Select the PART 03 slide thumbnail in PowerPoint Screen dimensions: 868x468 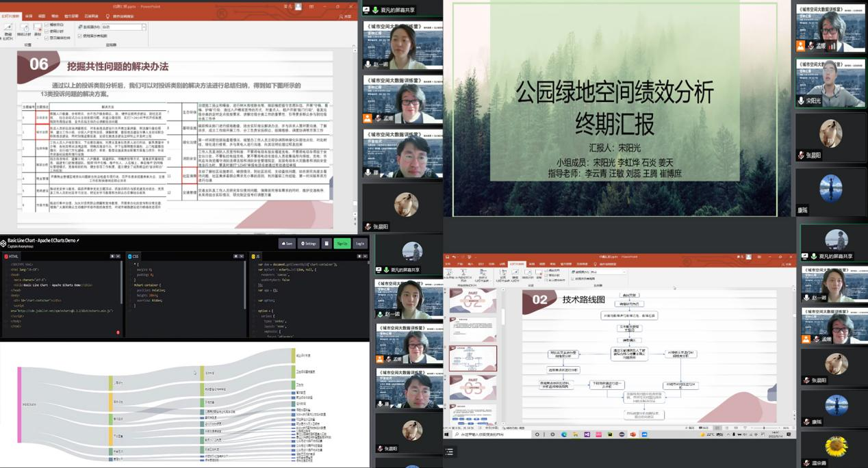(473, 389)
